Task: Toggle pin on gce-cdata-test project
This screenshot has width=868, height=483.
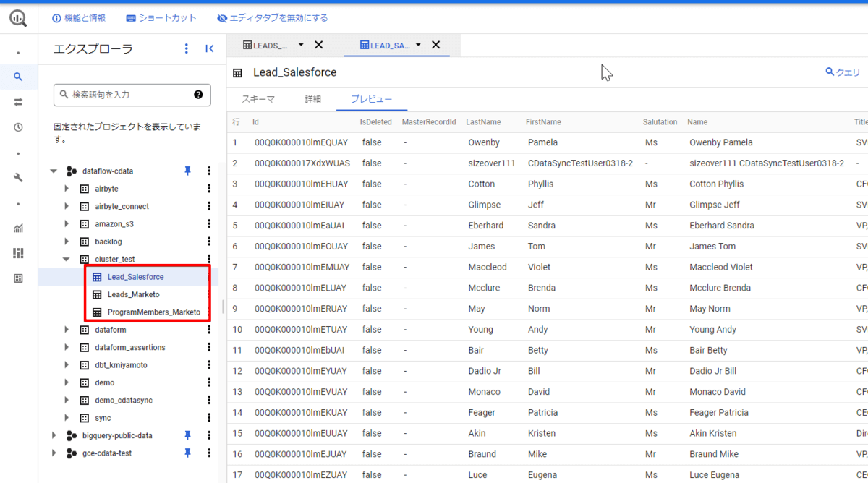Action: coord(187,453)
